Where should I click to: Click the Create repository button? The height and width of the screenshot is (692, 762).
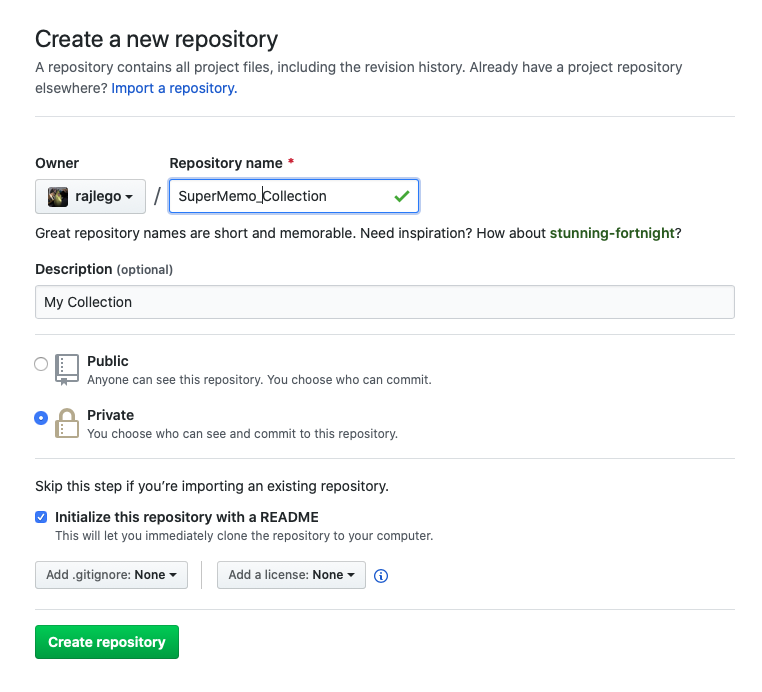107,642
